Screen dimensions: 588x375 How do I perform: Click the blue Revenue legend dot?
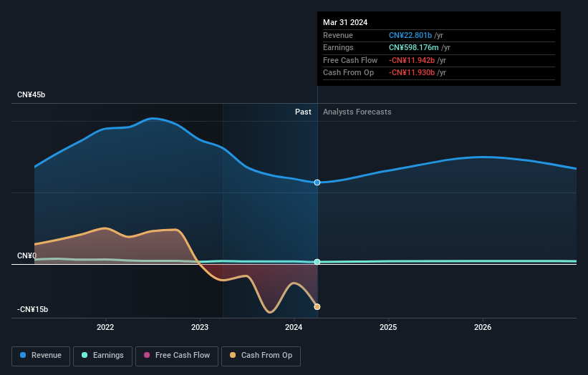point(23,355)
